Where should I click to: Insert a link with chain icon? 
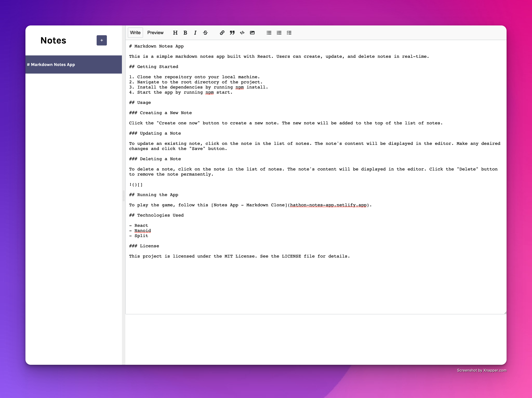(222, 33)
